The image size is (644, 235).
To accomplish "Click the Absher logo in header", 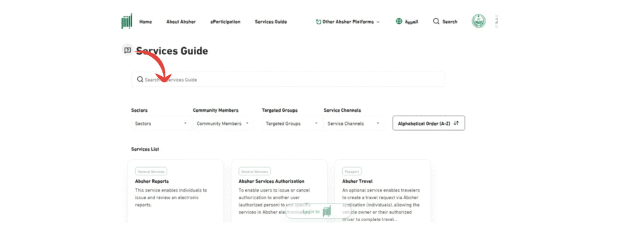I will pyautogui.click(x=127, y=21).
